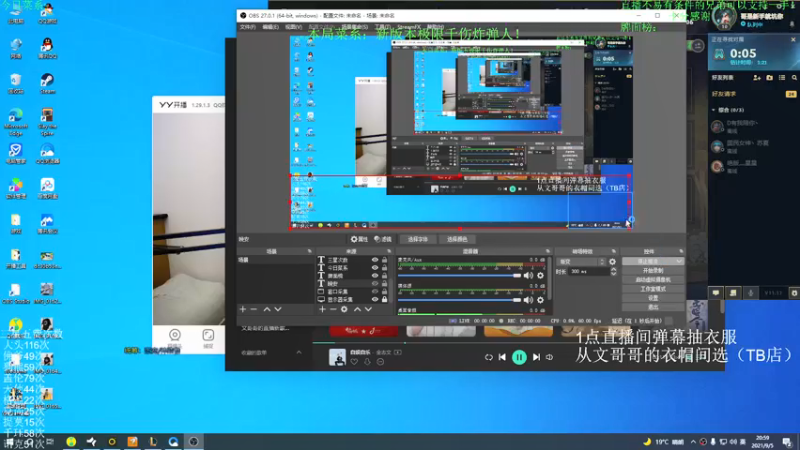The image size is (800, 450).
Task: Unlock the 显示器采集 source
Action: point(385,299)
